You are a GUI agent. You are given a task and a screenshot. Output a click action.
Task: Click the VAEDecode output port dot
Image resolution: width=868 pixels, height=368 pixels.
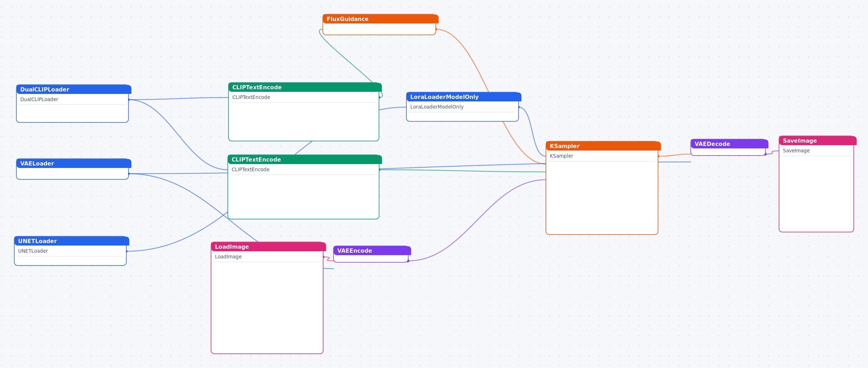766,154
